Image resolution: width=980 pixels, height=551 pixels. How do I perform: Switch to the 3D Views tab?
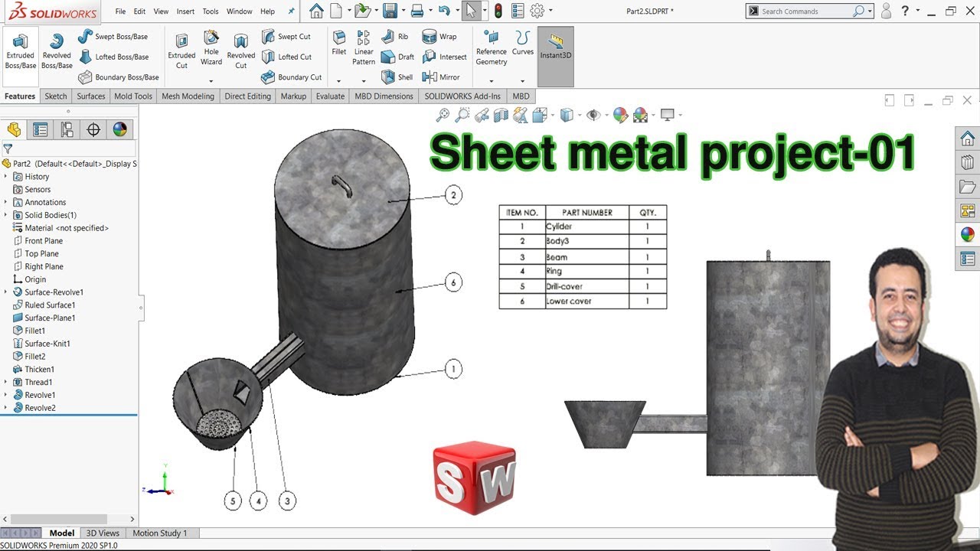coord(103,533)
